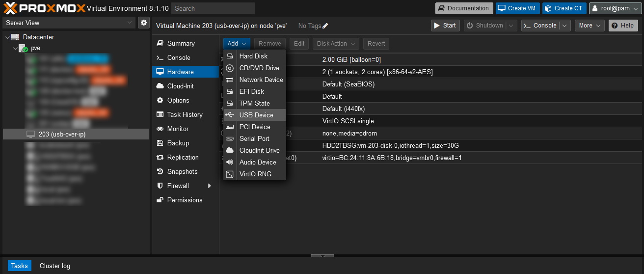This screenshot has width=644, height=274.
Task: Click the Create VM button
Action: coord(517,8)
